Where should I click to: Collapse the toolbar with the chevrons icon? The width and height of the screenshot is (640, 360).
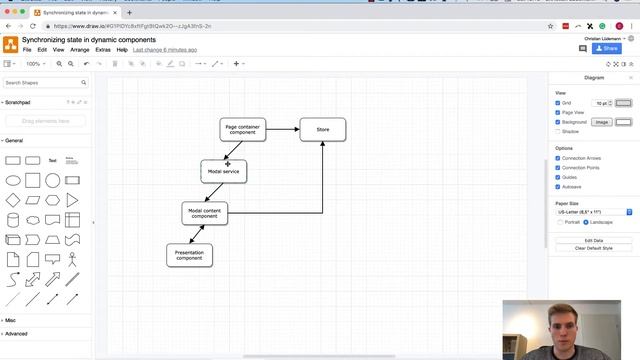631,64
